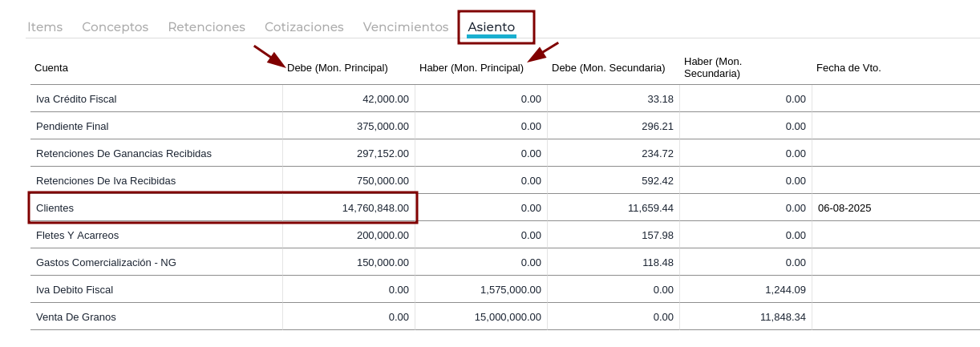Click the Fecha de Vto. column header
The width and height of the screenshot is (980, 347).
848,68
